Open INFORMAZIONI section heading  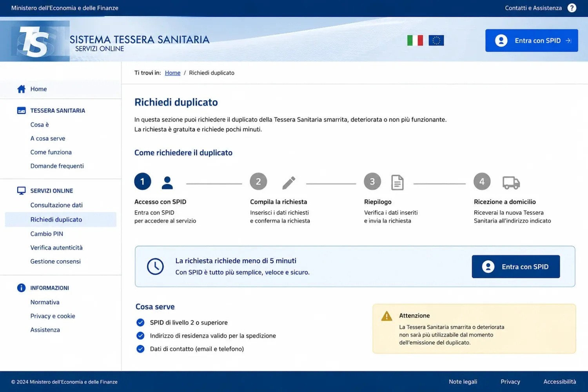tap(50, 288)
